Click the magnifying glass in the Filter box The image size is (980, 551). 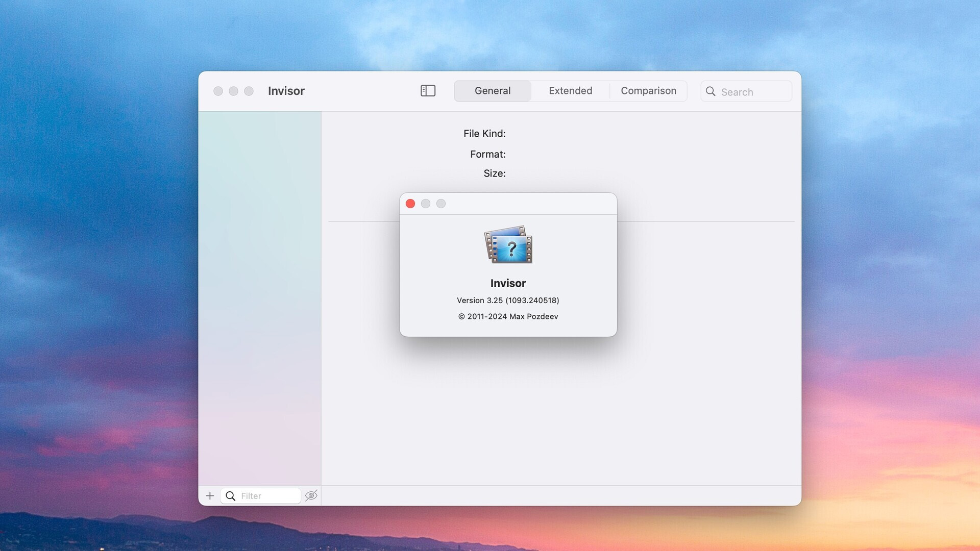231,495
